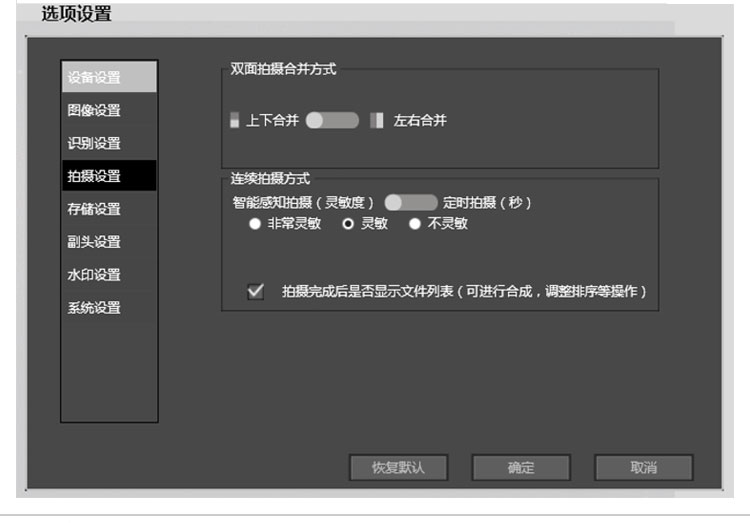The height and width of the screenshot is (523, 750).
Task: Open the 图像设置 tab
Action: tap(109, 110)
